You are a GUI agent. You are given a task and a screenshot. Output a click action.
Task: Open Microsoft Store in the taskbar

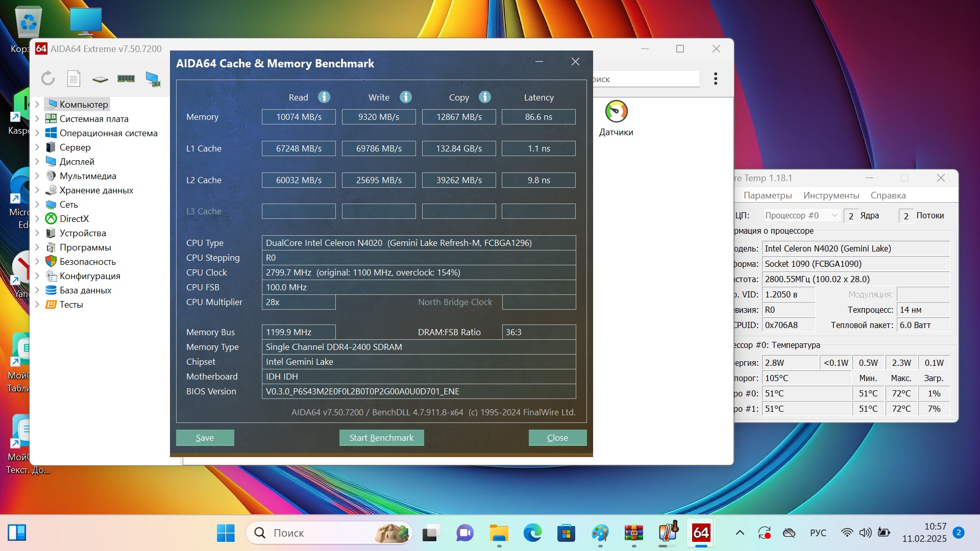[566, 533]
